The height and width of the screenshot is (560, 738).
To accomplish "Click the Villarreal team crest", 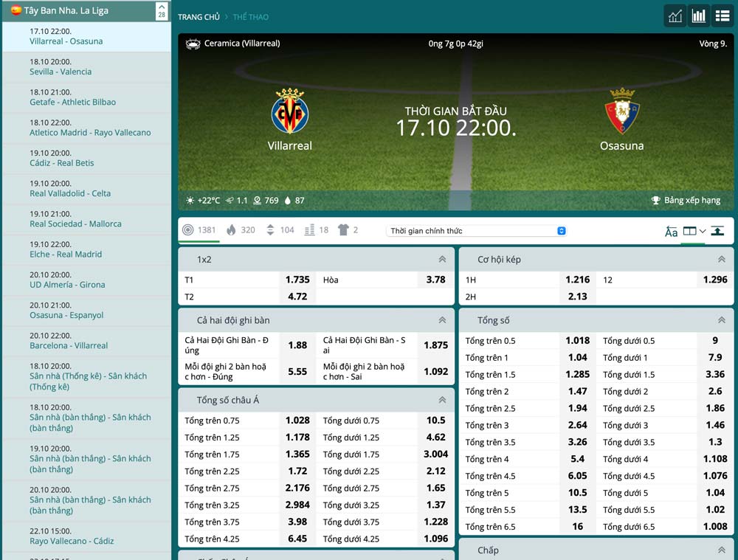I will (289, 111).
